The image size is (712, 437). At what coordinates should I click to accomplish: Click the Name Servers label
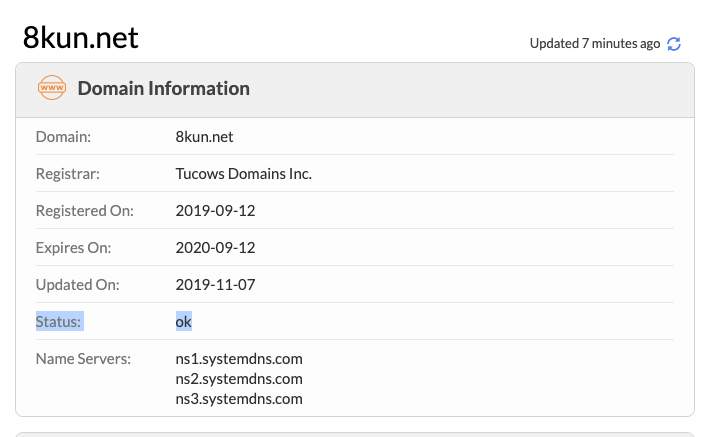[x=83, y=359]
